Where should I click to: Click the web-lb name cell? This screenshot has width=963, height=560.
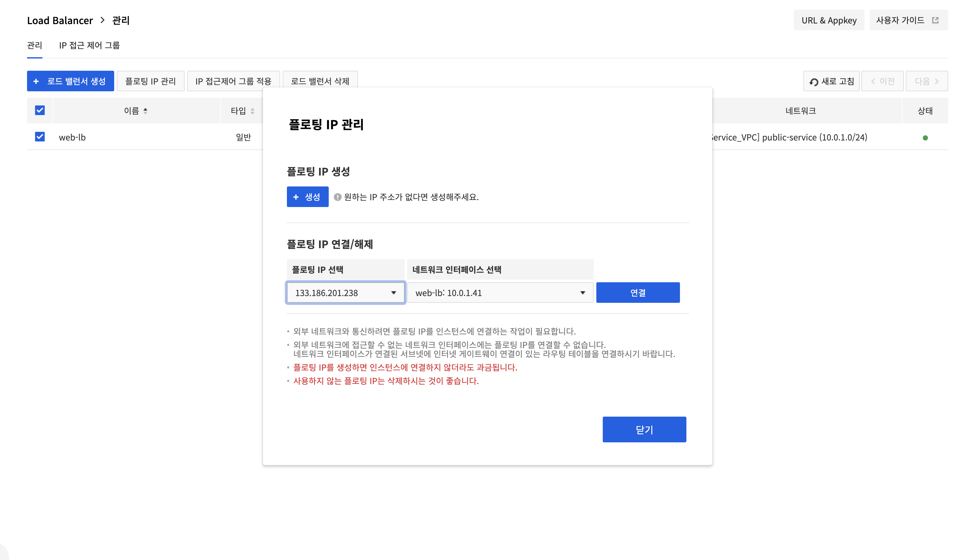[72, 137]
